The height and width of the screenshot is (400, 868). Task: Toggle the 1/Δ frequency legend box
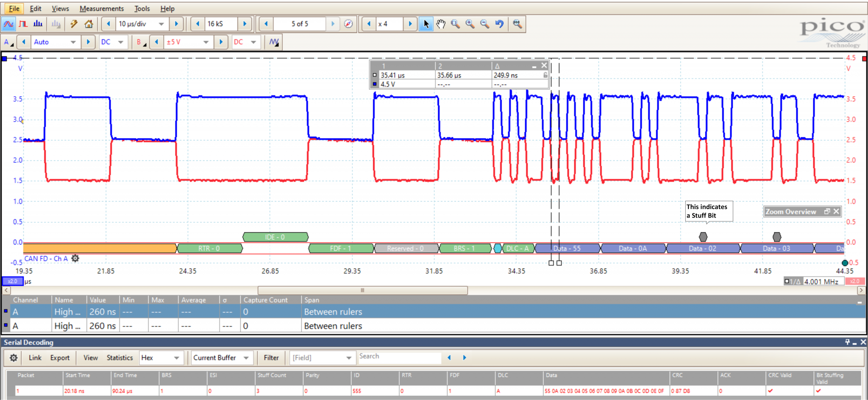tap(787, 281)
